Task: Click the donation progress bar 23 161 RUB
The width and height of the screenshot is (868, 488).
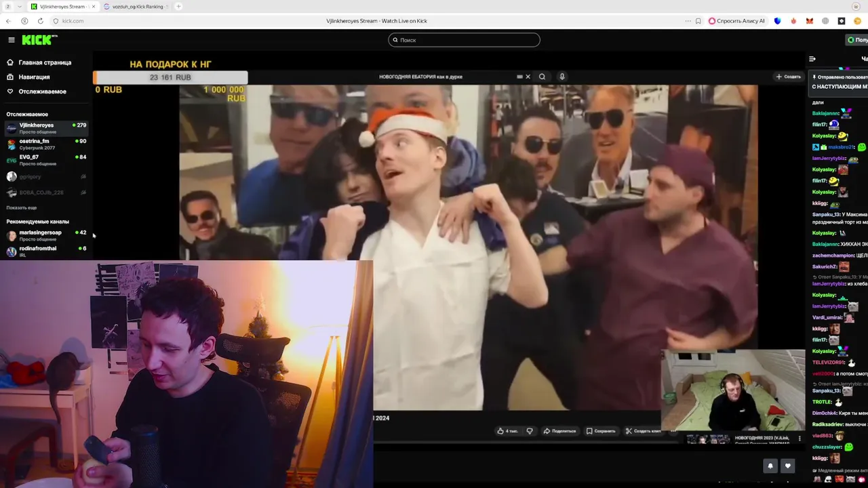Action: pos(170,77)
